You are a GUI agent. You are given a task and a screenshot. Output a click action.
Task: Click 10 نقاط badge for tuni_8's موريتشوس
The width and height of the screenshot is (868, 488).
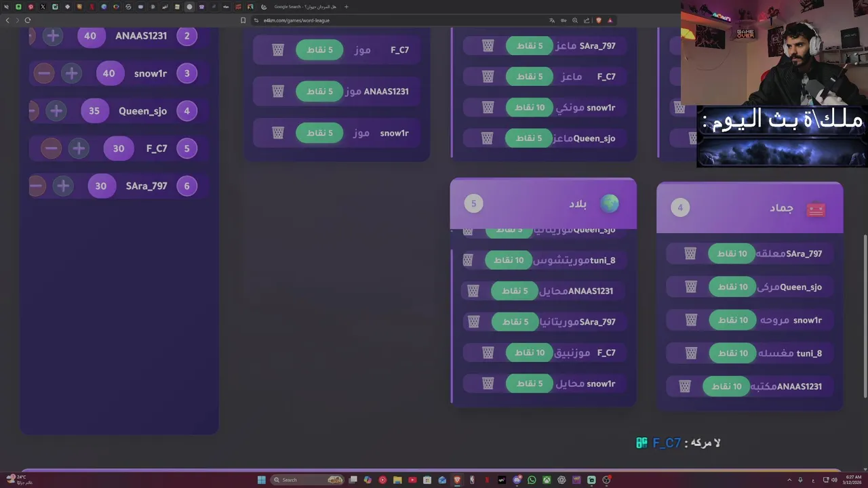point(509,260)
